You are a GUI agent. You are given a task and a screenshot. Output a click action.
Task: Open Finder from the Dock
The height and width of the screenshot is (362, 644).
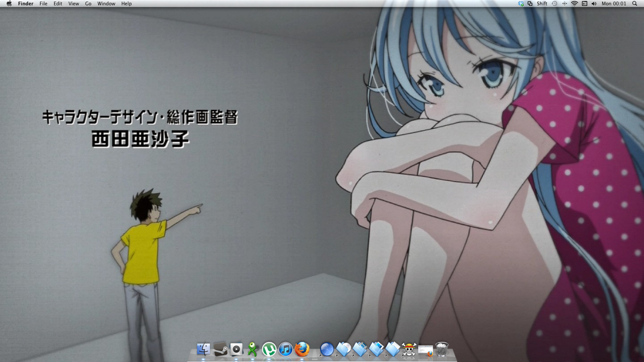point(204,349)
